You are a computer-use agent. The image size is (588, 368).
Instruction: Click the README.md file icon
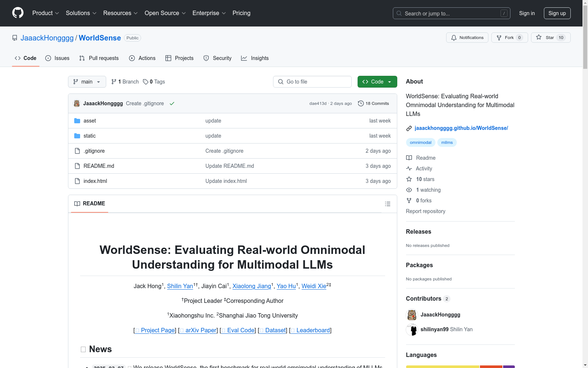[77, 166]
